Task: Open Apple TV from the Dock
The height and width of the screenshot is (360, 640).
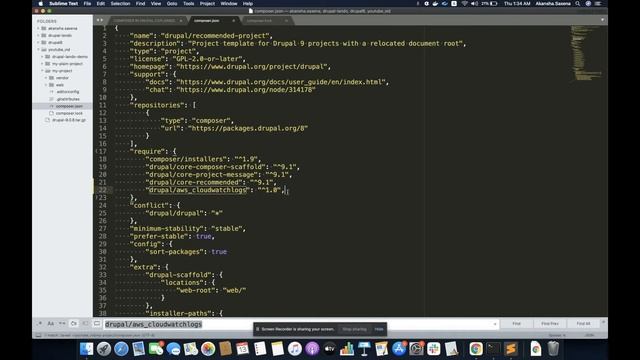Action: click(329, 349)
